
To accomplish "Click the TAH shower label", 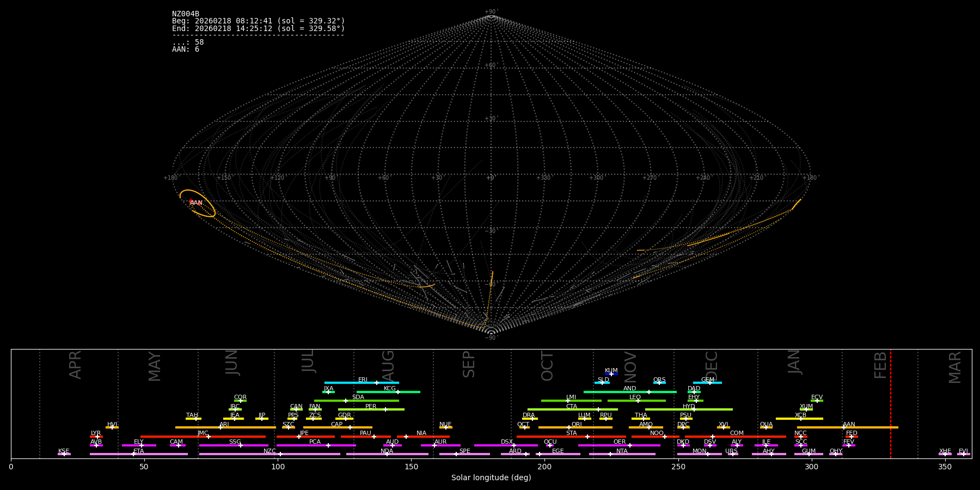I will pyautogui.click(x=192, y=415).
